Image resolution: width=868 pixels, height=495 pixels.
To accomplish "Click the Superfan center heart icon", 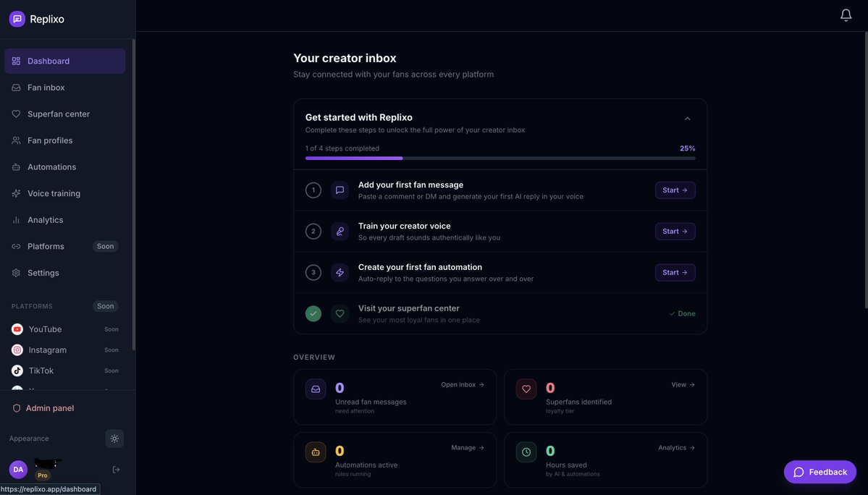I will click(16, 114).
